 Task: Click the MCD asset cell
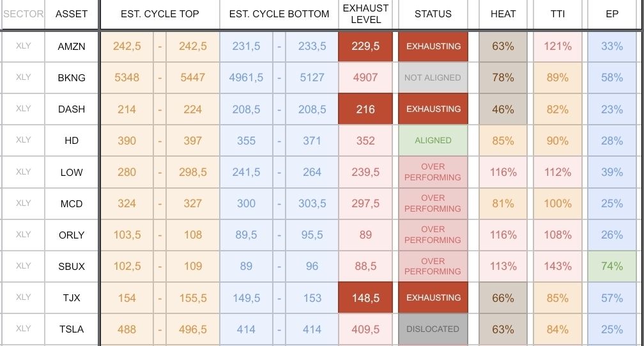click(x=72, y=203)
